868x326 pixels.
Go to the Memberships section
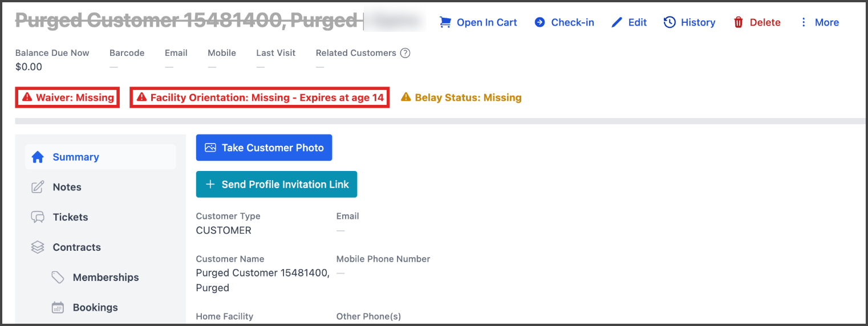coord(106,278)
